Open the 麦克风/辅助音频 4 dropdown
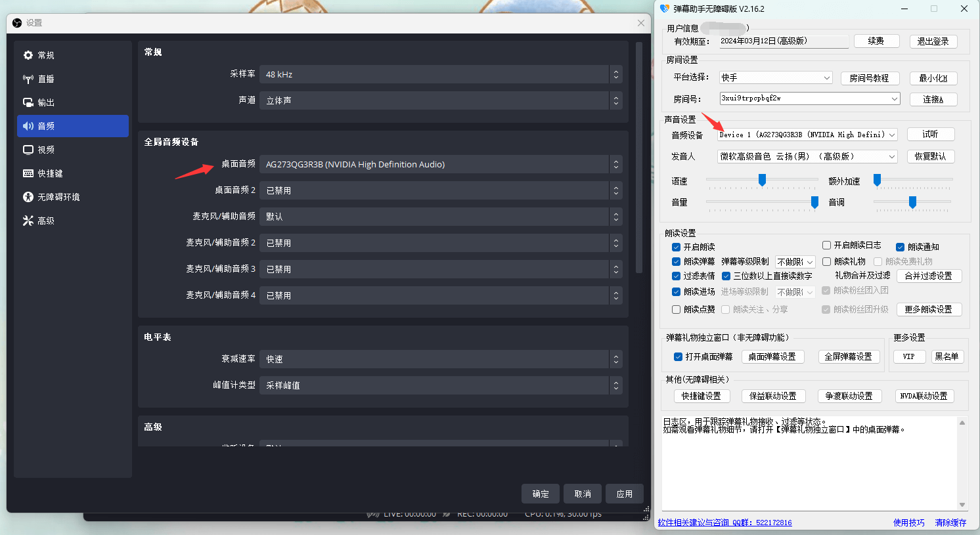980x535 pixels. click(441, 295)
